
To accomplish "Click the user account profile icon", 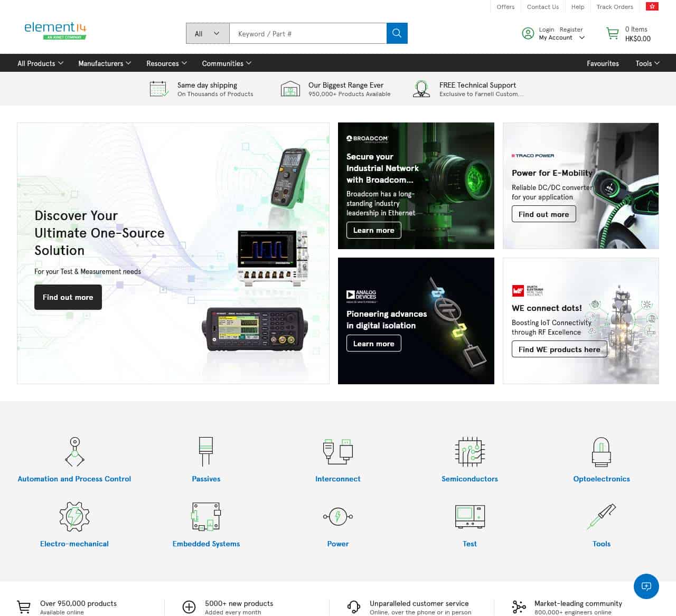I will (528, 33).
